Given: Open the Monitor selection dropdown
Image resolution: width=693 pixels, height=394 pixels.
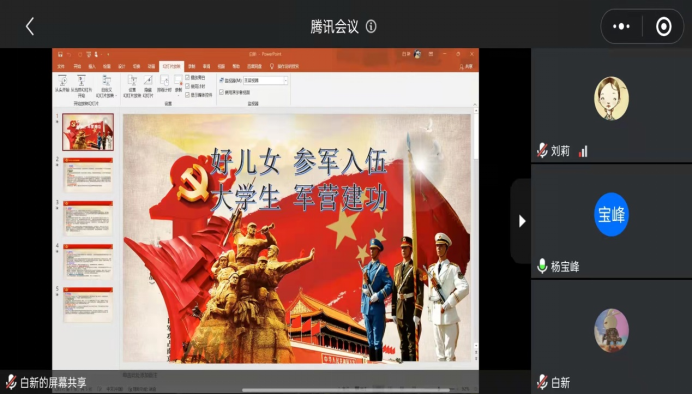Looking at the screenshot, I should tap(266, 80).
